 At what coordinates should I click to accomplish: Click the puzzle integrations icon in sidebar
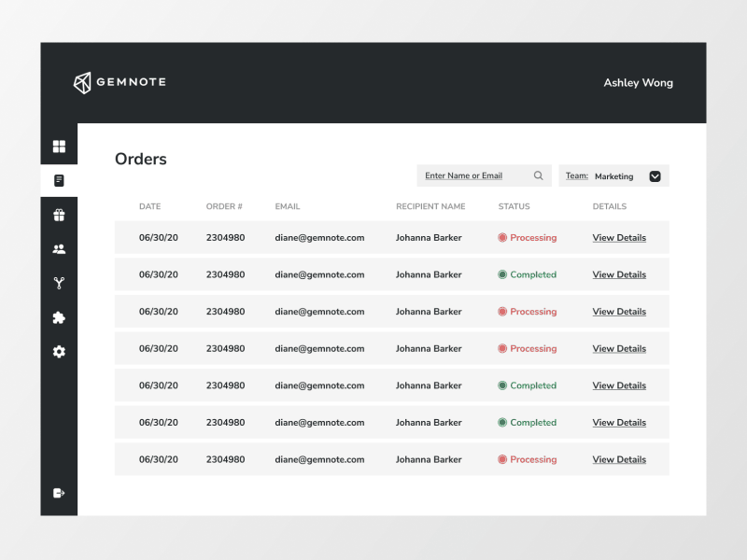[59, 317]
